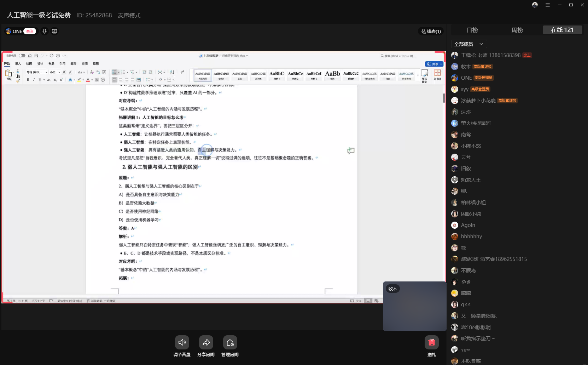Toggle the 自动保存 autosave switch
Image resolution: width=588 pixels, height=365 pixels.
22,56
